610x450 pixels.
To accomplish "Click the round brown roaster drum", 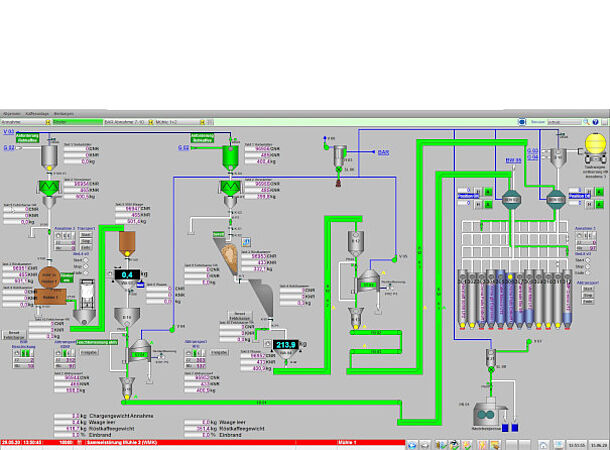I will coord(49,277).
